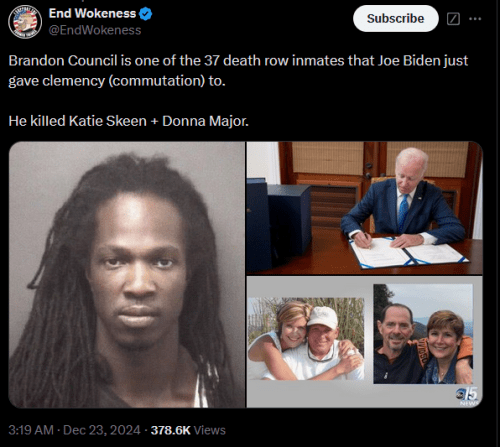
Task: Click the Dec 23, 2024 date
Action: tap(102, 430)
